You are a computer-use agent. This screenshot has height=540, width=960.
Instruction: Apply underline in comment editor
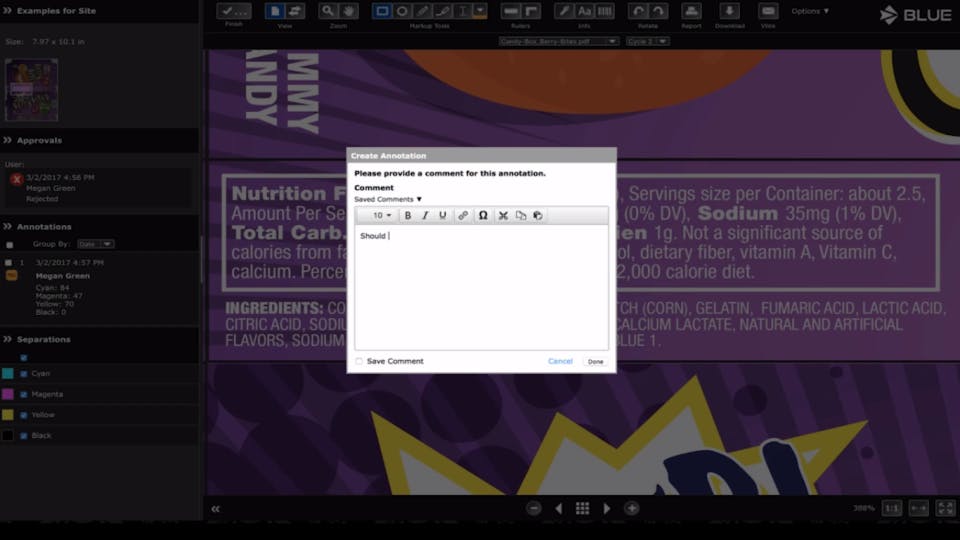click(x=443, y=216)
